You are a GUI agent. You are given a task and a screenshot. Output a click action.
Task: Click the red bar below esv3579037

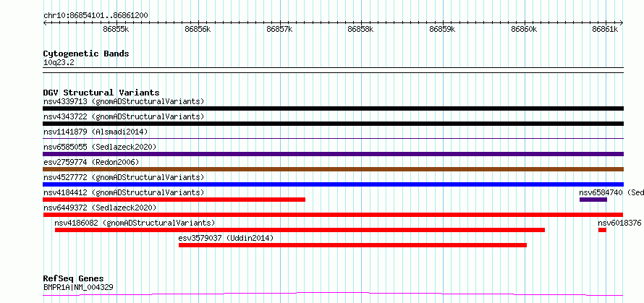pos(353,245)
